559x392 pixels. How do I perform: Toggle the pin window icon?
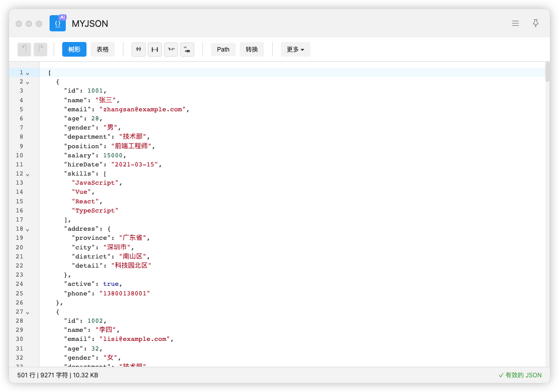(x=536, y=23)
